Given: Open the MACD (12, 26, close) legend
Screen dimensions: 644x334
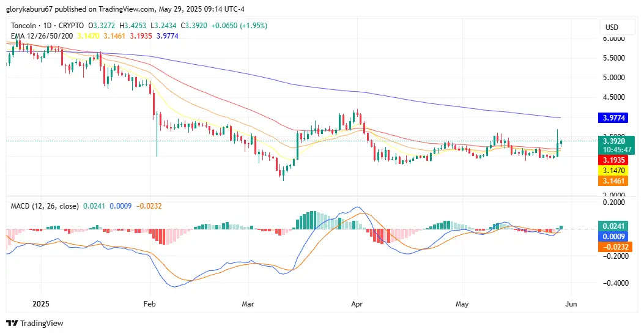Looking at the screenshot, I should pyautogui.click(x=45, y=206).
